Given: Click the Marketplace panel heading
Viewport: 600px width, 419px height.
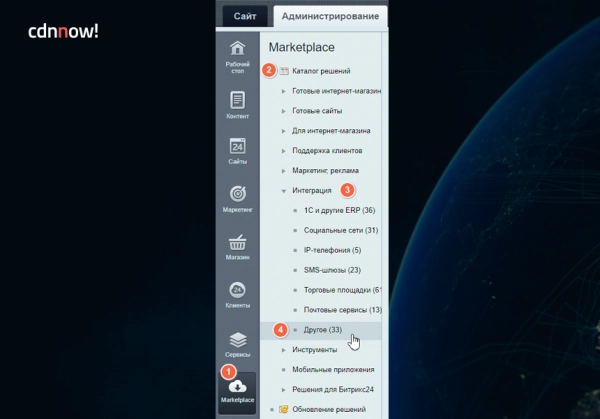Looking at the screenshot, I should pos(302,47).
